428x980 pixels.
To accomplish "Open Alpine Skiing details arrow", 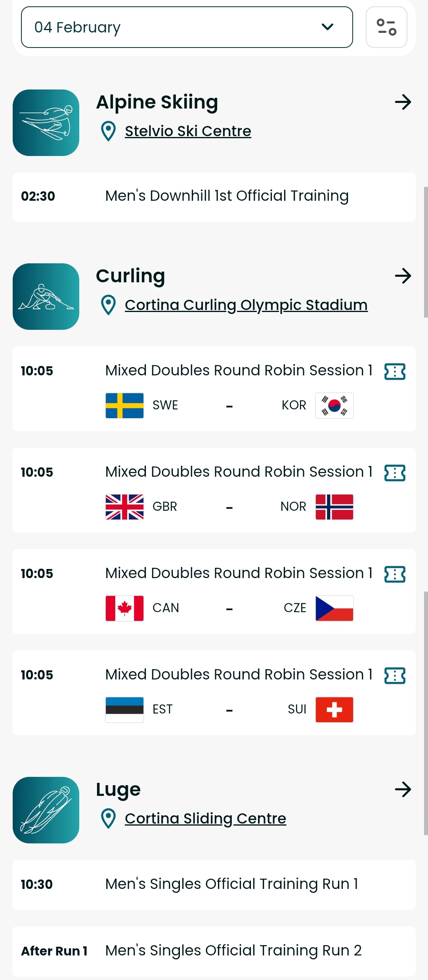I will pos(403,102).
